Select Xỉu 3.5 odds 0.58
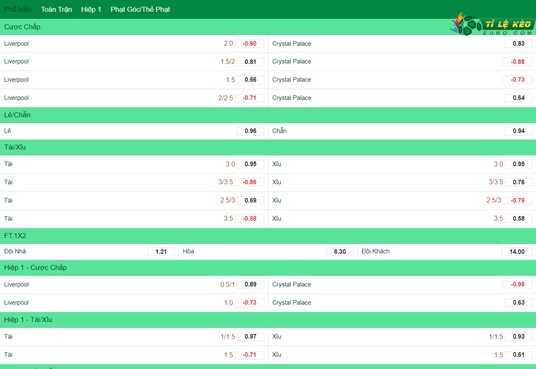Image resolution: width=536 pixels, height=369 pixels. [x=518, y=219]
